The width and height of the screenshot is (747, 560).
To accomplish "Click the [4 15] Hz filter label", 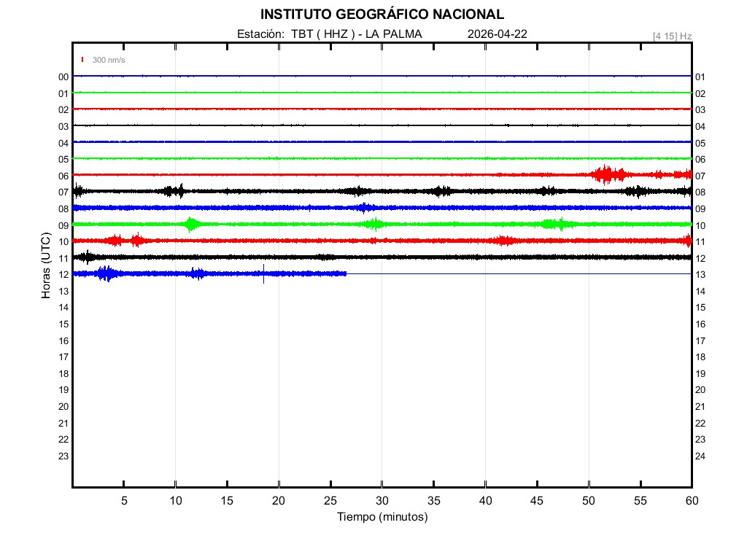I will pos(672,36).
